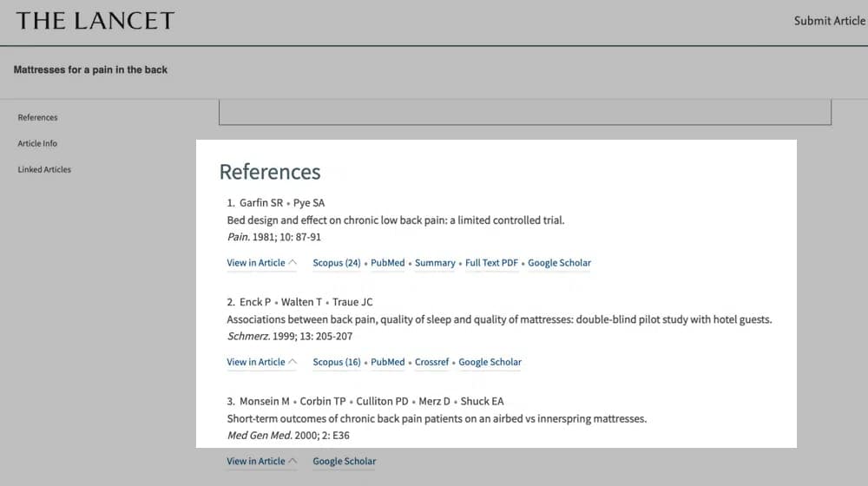Open Summary link for reference 1
868x486 pixels.
pos(435,263)
